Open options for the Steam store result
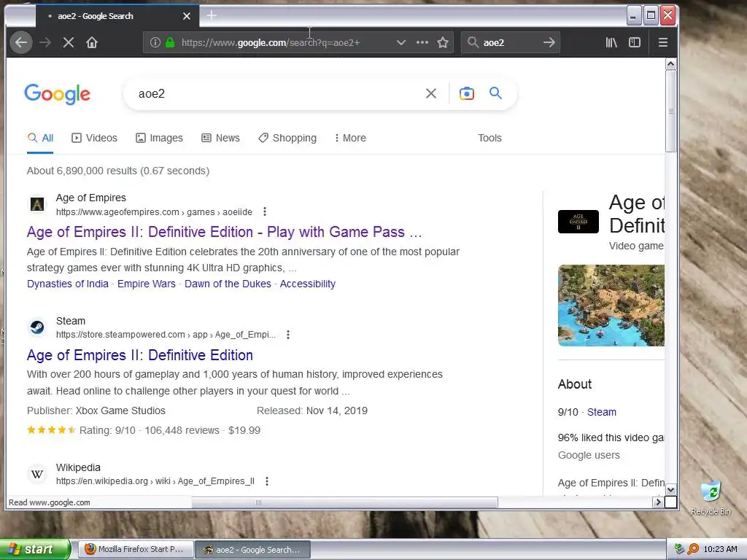 pyautogui.click(x=287, y=335)
